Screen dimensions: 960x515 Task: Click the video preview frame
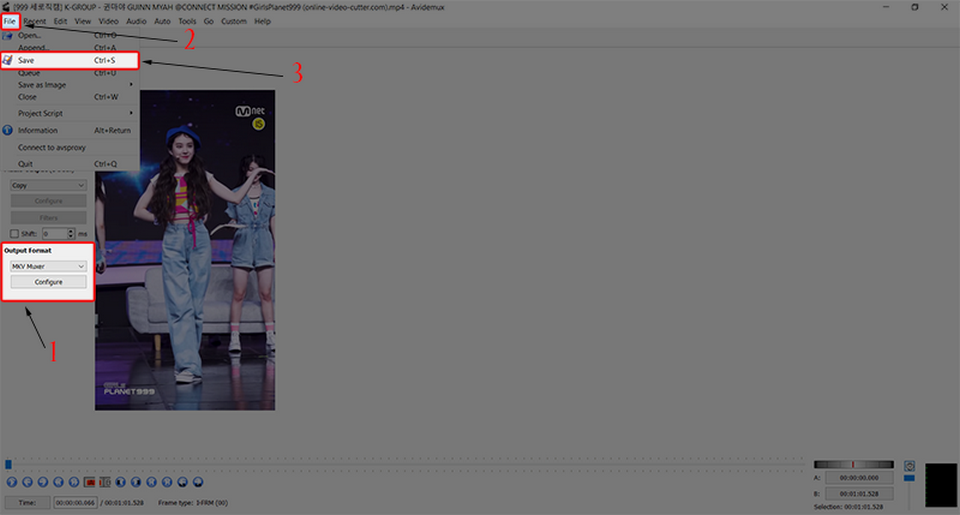point(185,250)
